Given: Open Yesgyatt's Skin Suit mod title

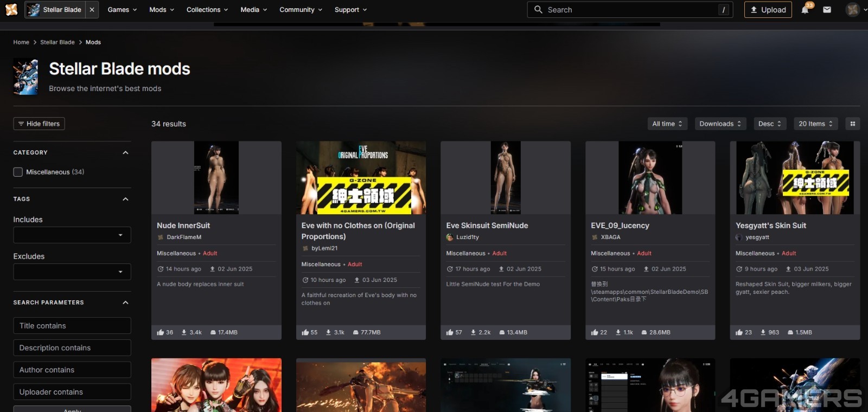Looking at the screenshot, I should pyautogui.click(x=771, y=226).
